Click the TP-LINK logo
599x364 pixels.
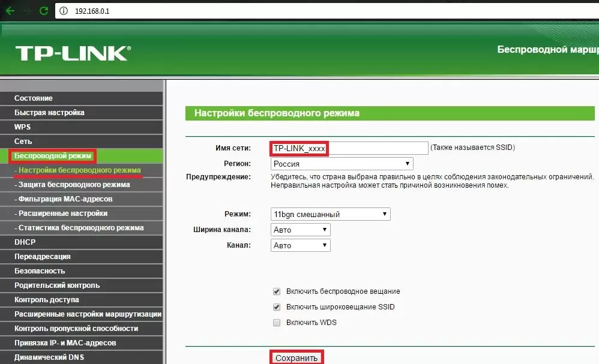(72, 53)
